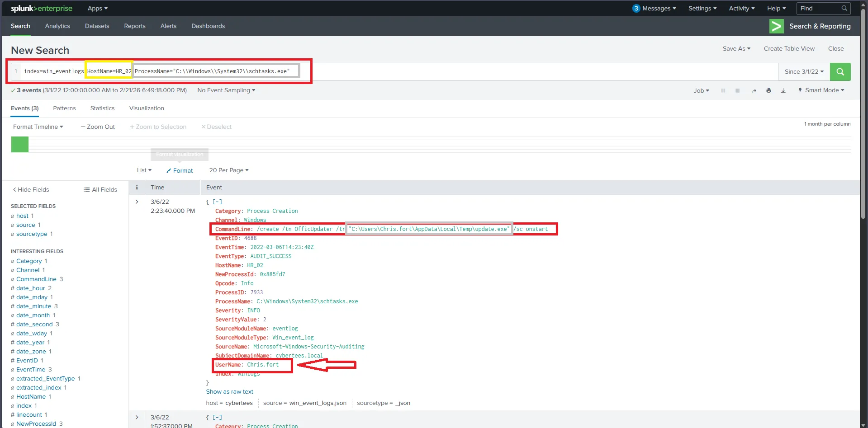Click the green timeline bar
868x428 pixels.
click(20, 145)
